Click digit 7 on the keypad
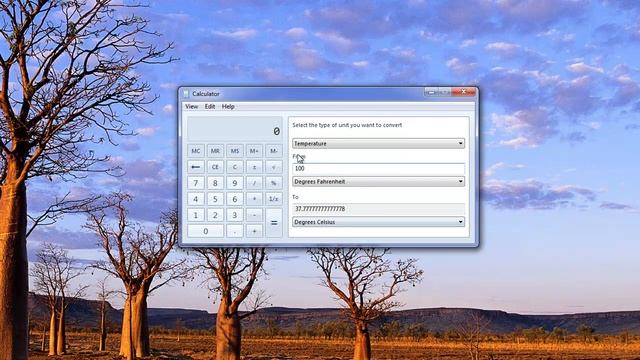Screen dimensions: 640x360 coord(196,183)
